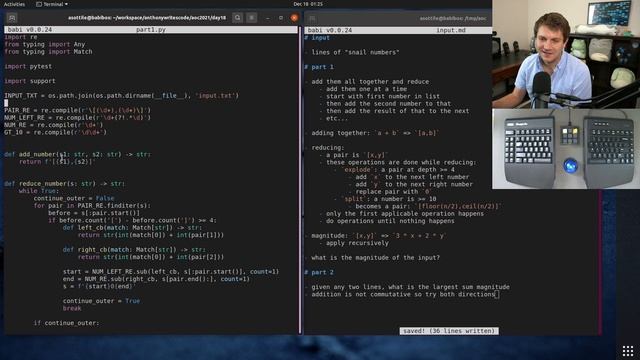Screen dimensions: 640x360
Task: Click 'what is the magnitude of the input?'
Action: tap(376, 258)
